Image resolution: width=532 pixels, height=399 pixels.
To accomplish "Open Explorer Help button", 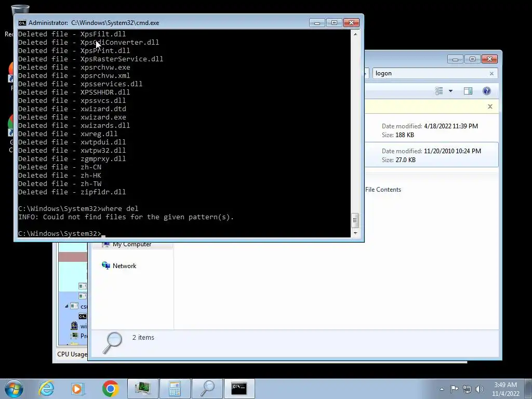I will [486, 91].
